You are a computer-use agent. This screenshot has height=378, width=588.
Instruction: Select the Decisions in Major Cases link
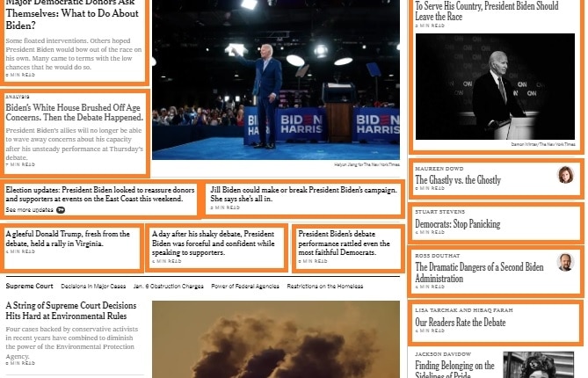[x=93, y=287]
